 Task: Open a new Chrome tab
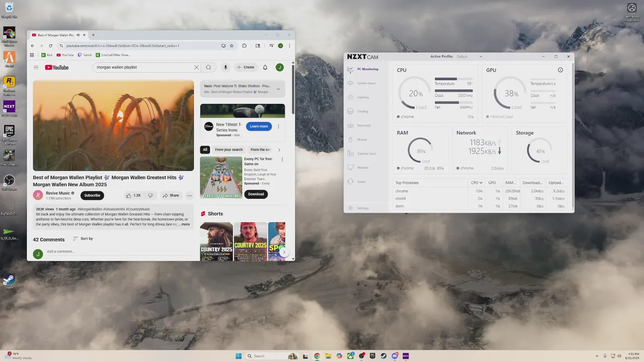pyautogui.click(x=94, y=35)
